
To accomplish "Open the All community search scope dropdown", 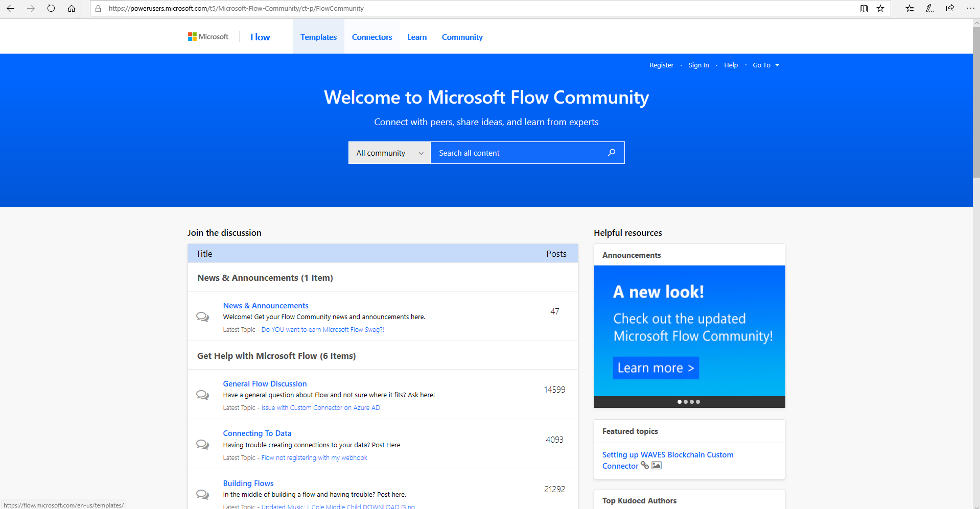I will tap(389, 153).
